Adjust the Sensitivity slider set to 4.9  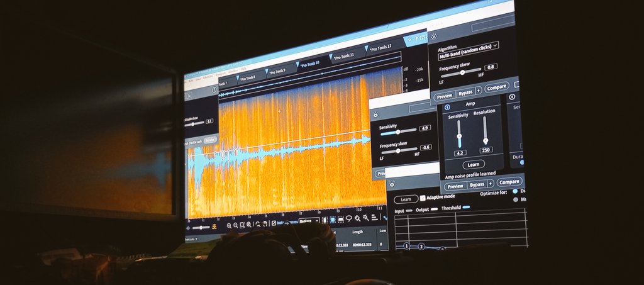(399, 132)
